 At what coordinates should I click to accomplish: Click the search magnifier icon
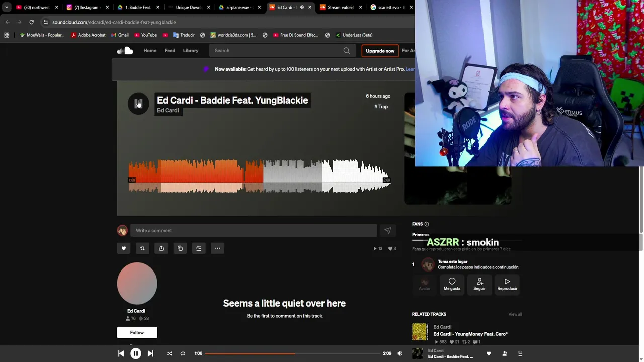point(347,50)
